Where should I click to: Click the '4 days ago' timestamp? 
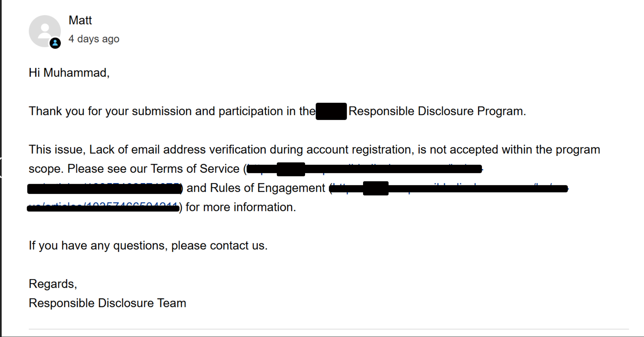pos(94,39)
